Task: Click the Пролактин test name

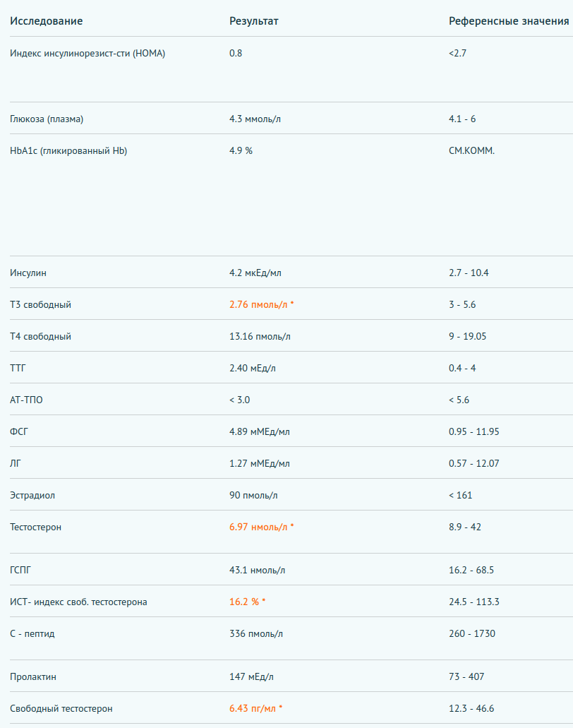Action: (33, 677)
